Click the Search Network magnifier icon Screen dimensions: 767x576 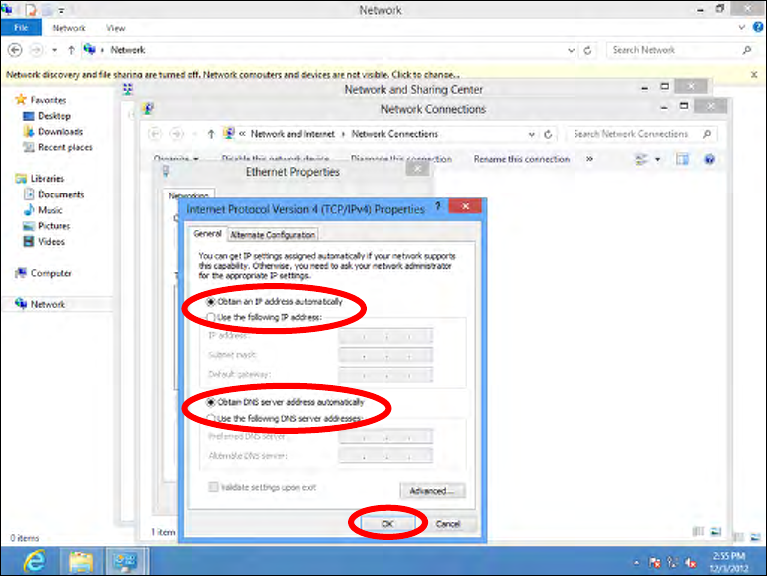(746, 50)
